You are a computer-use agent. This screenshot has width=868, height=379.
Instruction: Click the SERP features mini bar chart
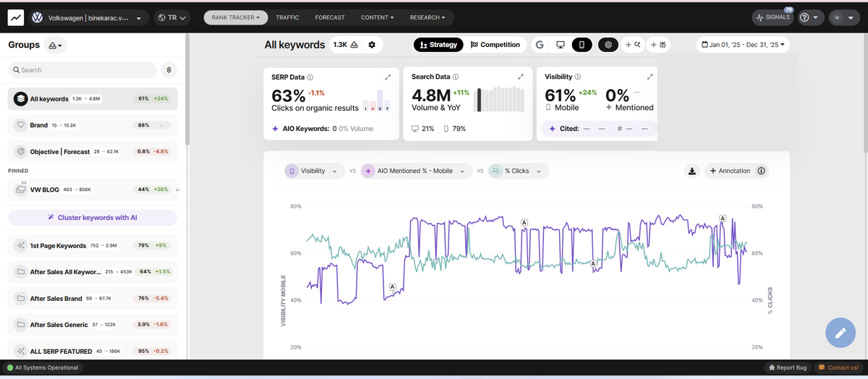coord(376,102)
